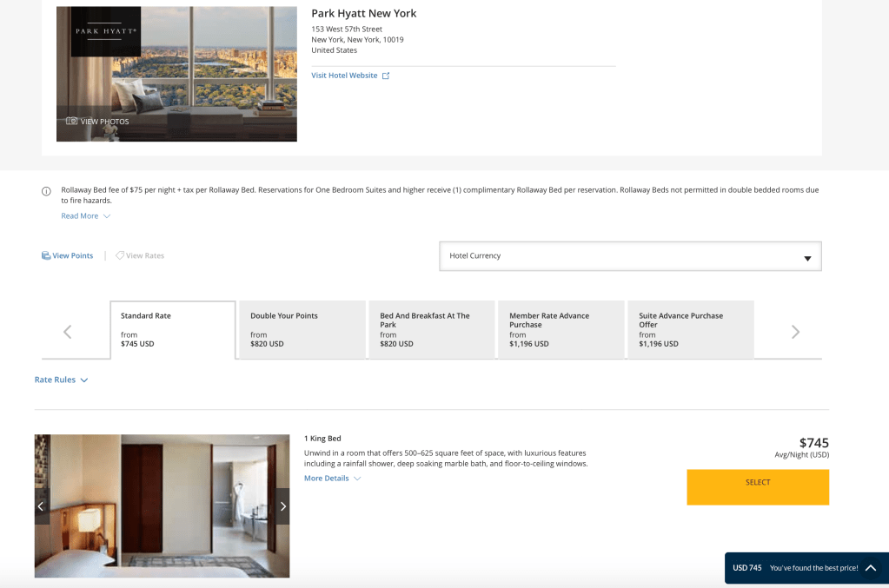
Task: Show next room photo with right arrow
Action: click(282, 506)
